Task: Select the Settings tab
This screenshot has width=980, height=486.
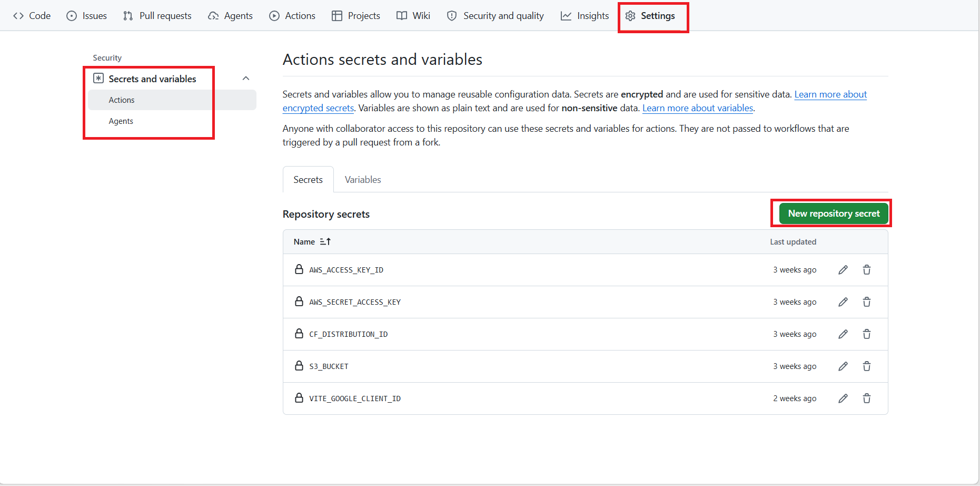Action: tap(650, 16)
